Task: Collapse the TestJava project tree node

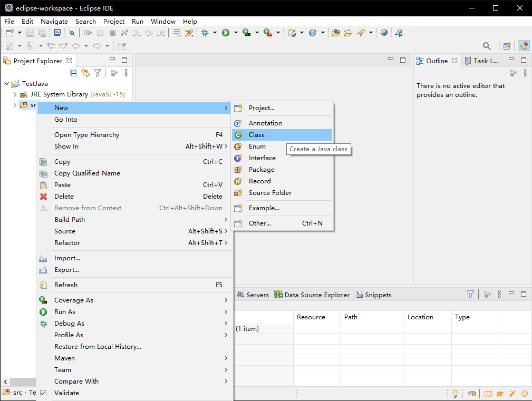Action: [6, 83]
